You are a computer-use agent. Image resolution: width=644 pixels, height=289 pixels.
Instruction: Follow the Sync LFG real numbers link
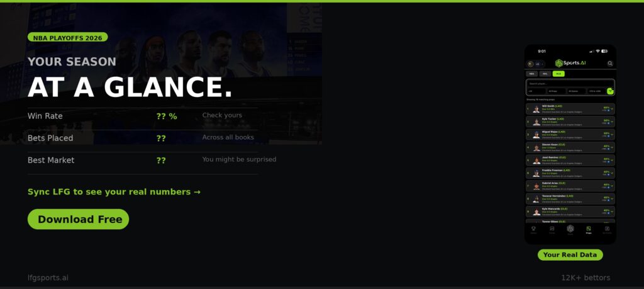coord(114,192)
